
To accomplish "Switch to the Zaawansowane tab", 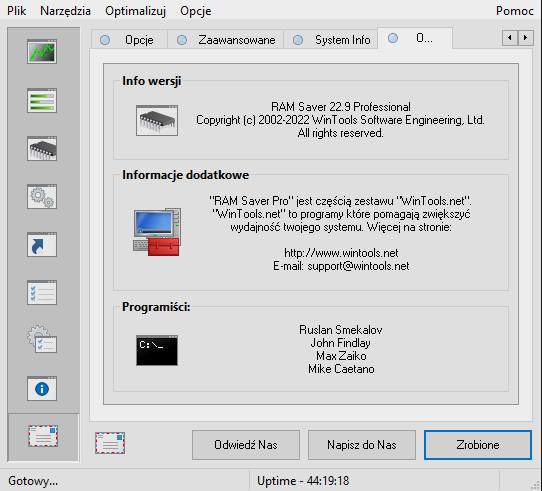I will click(x=225, y=40).
